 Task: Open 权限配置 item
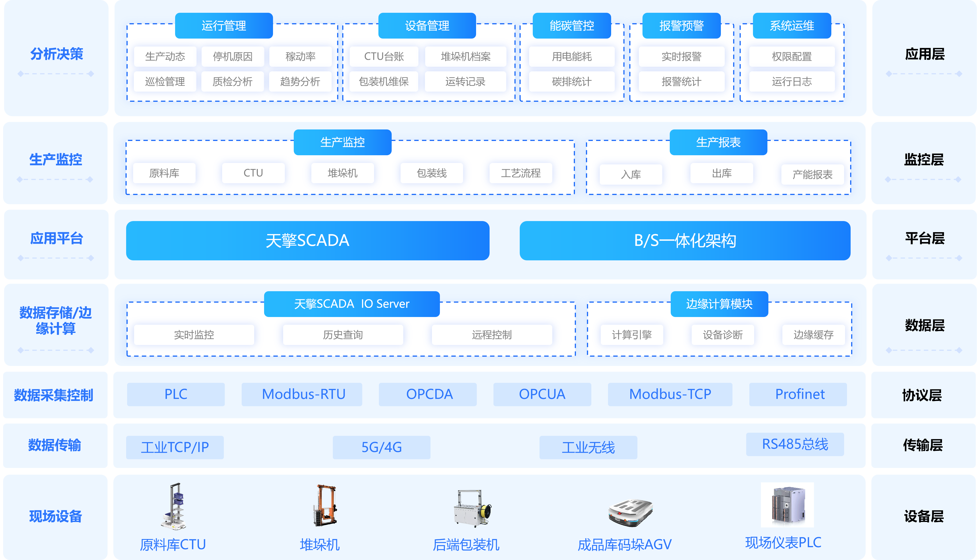(792, 57)
